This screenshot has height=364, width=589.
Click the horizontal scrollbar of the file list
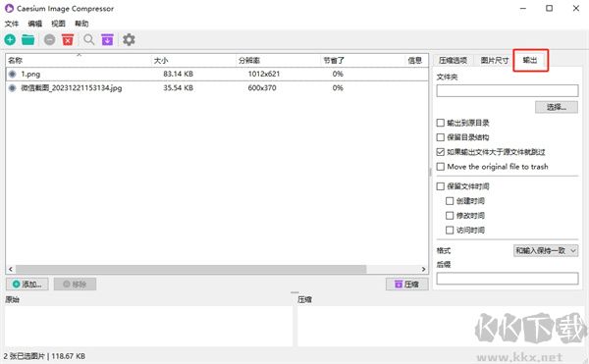(x=190, y=269)
